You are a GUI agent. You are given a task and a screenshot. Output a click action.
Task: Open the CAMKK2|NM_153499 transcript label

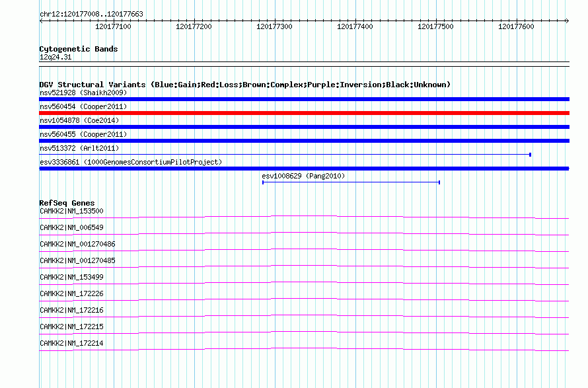click(x=71, y=277)
